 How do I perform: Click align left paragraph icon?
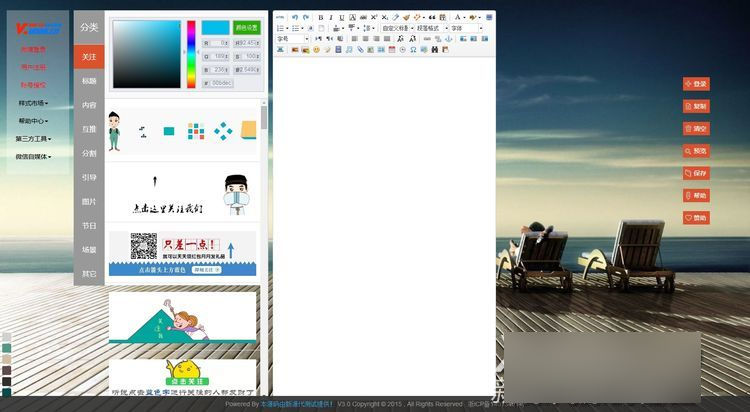(355, 39)
